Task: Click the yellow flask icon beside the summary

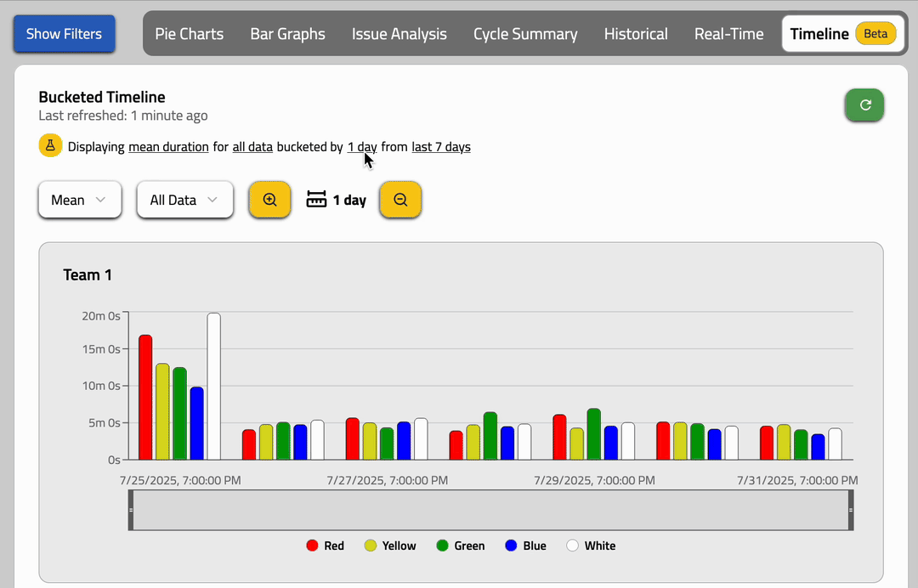Action: [50, 145]
